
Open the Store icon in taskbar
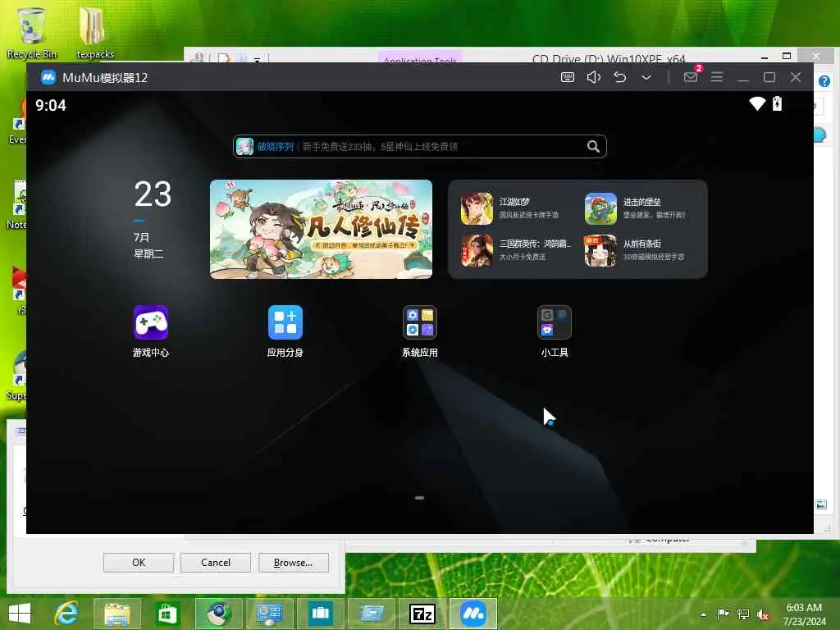pyautogui.click(x=167, y=614)
